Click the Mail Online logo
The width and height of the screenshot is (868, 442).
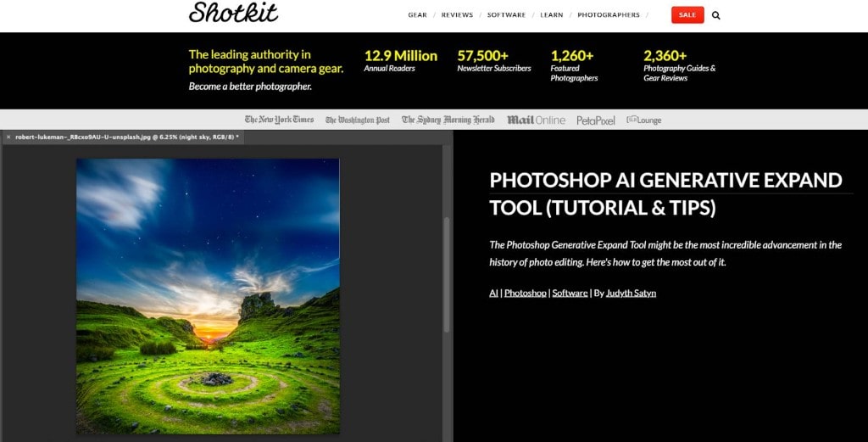tap(536, 120)
